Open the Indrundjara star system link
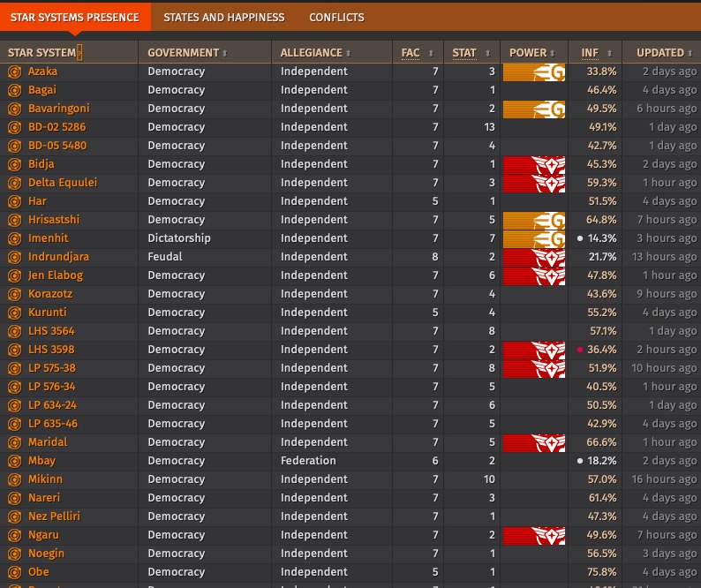701x588 pixels. tap(58, 257)
